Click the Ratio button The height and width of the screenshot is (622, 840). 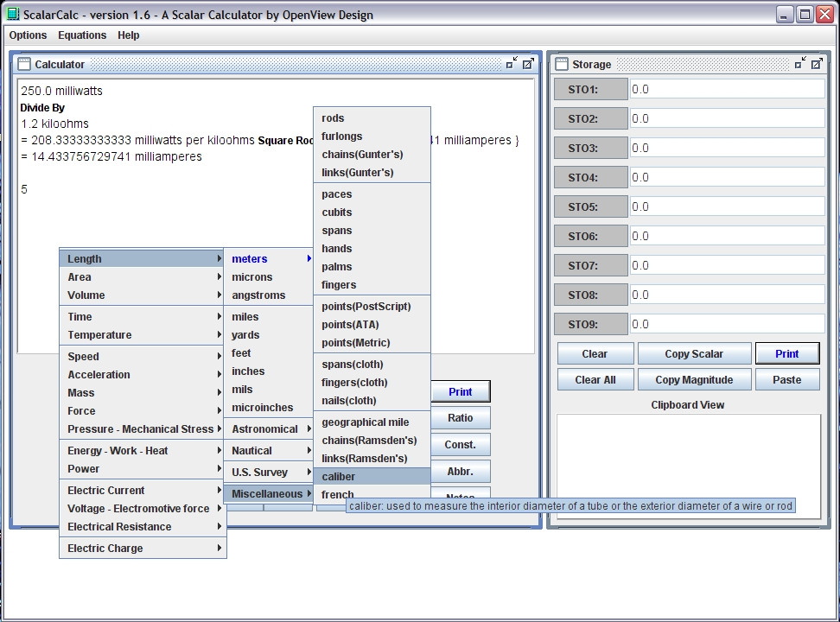click(460, 418)
